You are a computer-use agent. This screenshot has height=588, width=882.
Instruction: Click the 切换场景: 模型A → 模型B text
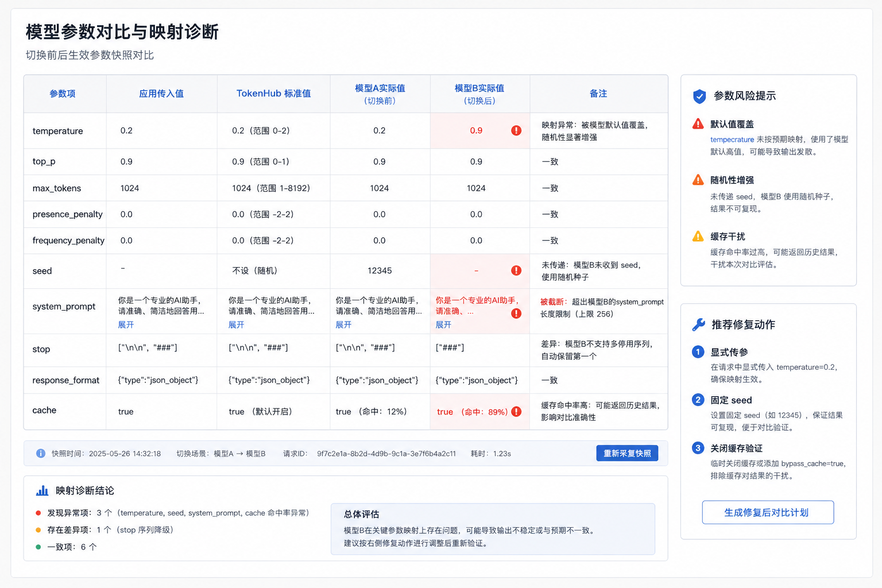tap(221, 454)
